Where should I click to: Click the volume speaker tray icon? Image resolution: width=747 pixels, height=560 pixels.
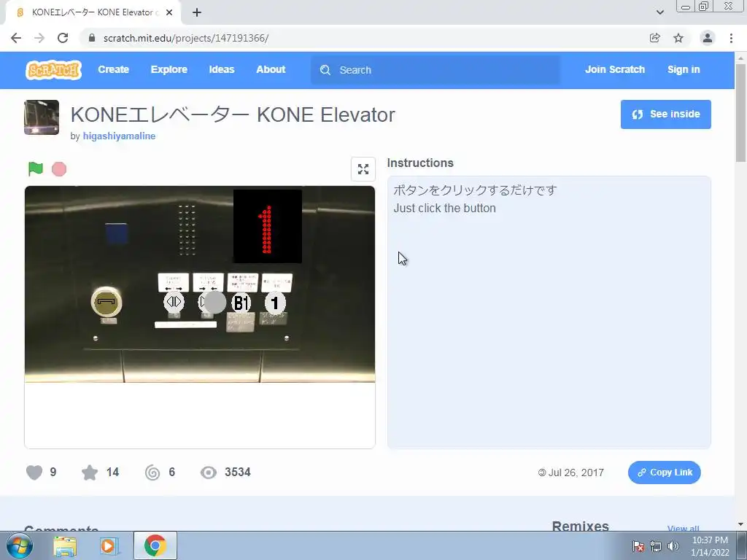(673, 545)
